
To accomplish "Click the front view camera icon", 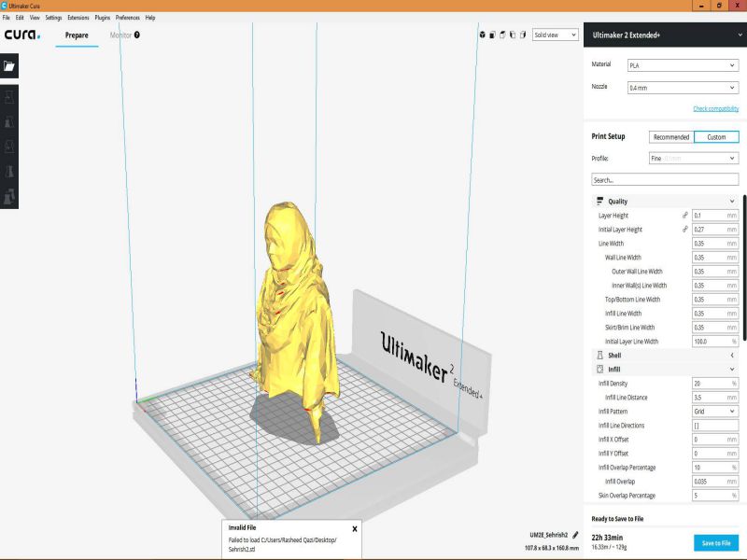I will pos(493,35).
